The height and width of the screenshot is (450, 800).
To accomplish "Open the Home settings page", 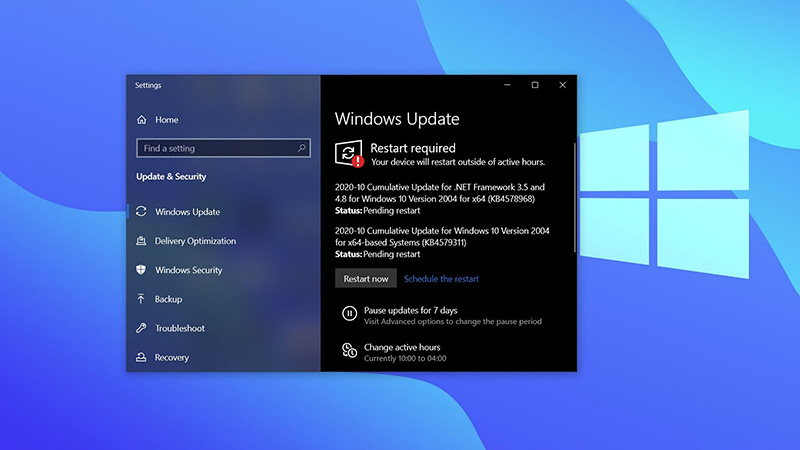I will pos(166,119).
